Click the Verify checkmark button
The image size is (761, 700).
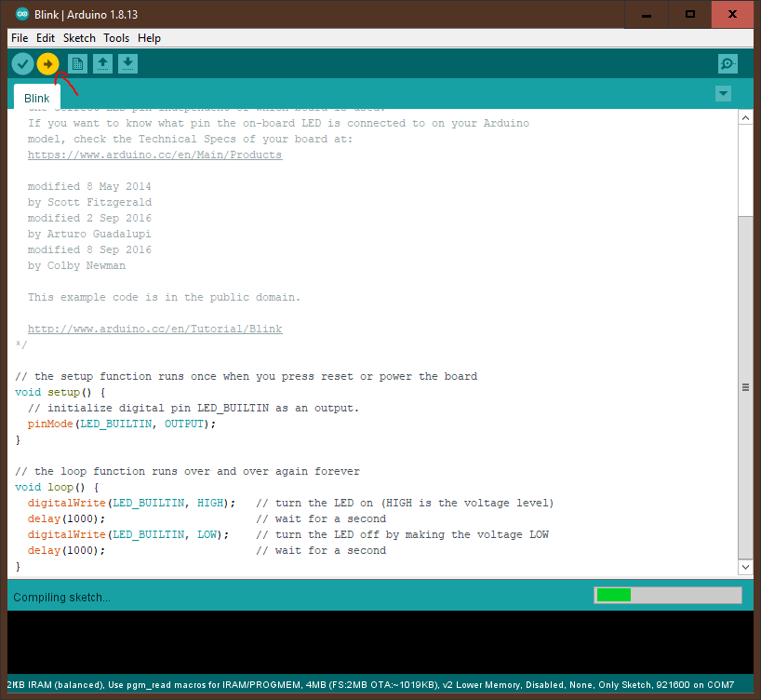tap(22, 63)
